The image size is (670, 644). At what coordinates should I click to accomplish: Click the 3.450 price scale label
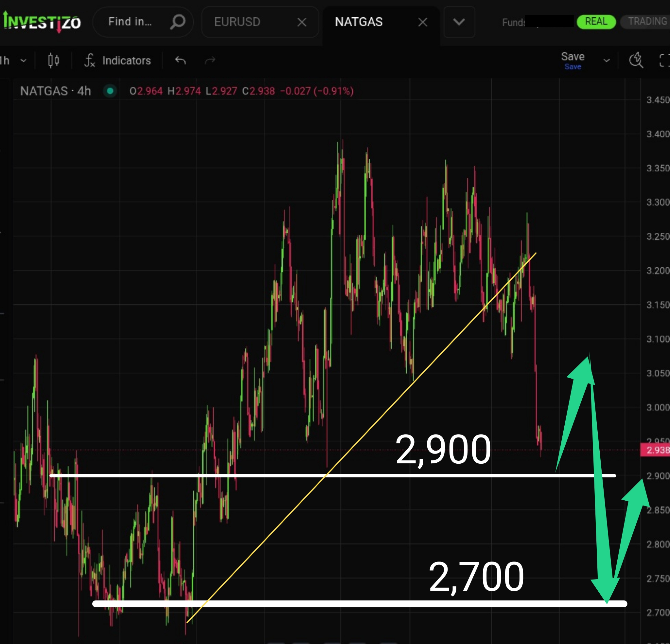click(x=657, y=100)
